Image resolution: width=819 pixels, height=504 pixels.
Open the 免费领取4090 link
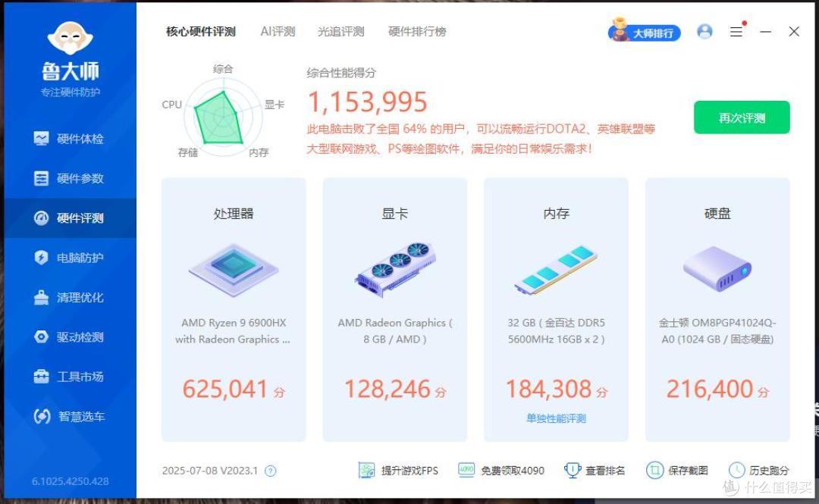click(513, 471)
